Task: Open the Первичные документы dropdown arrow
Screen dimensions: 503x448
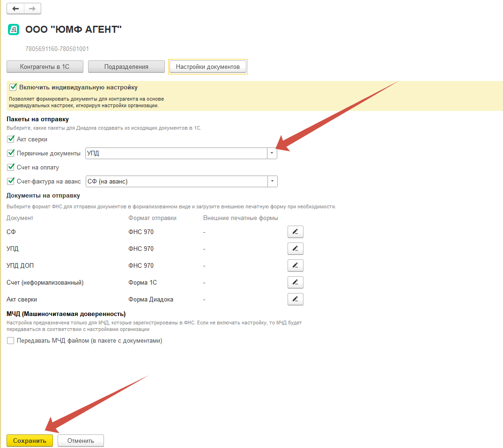Action: coord(272,153)
